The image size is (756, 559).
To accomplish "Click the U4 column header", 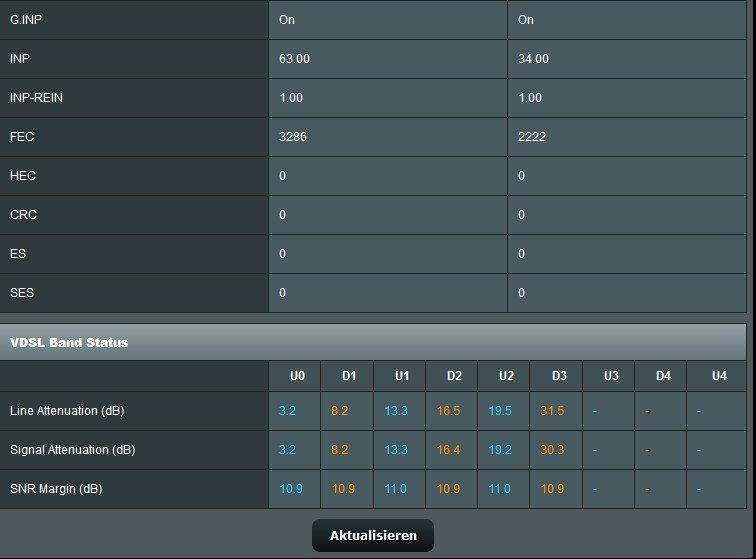I will (x=719, y=376).
